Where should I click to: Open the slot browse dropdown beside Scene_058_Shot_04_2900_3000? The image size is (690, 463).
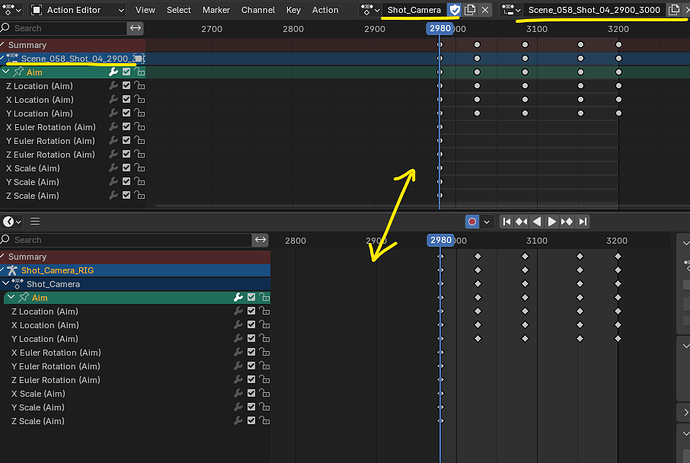(x=511, y=10)
